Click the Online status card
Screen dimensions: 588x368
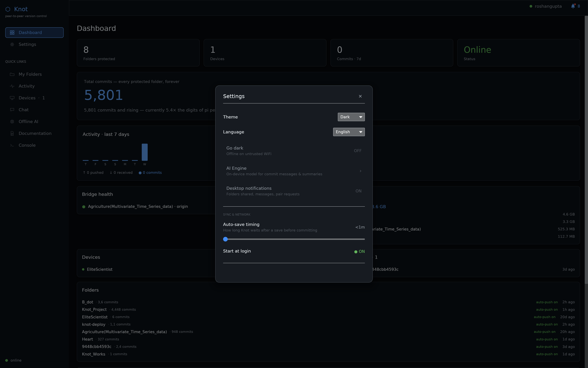[519, 53]
